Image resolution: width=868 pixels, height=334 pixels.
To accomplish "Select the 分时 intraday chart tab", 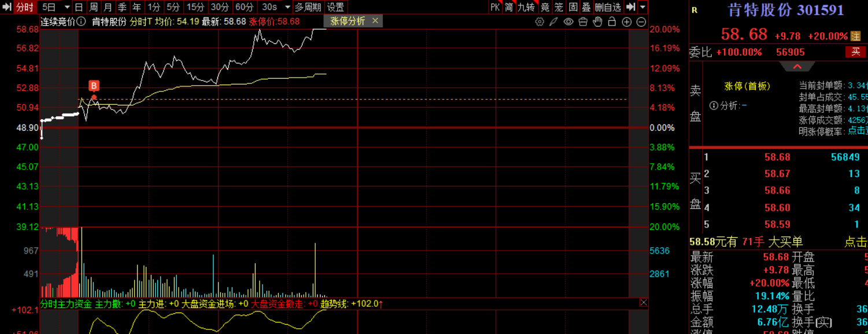I will [x=25, y=8].
